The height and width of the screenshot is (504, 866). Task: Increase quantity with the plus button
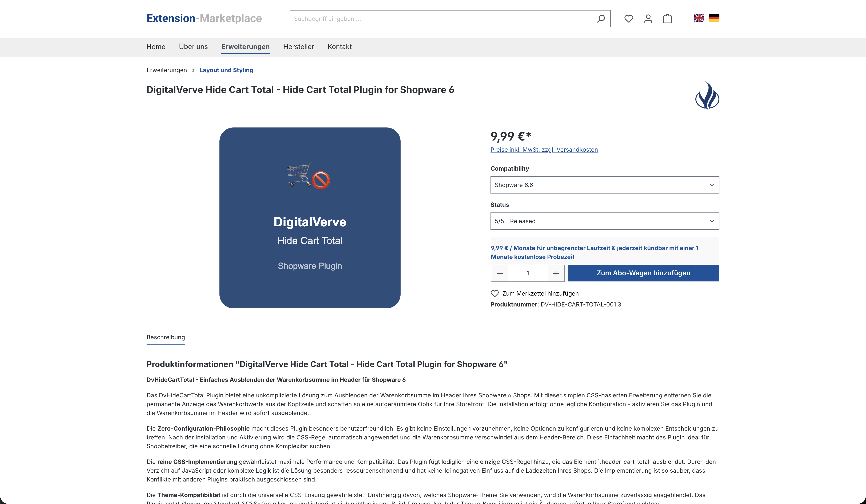556,273
